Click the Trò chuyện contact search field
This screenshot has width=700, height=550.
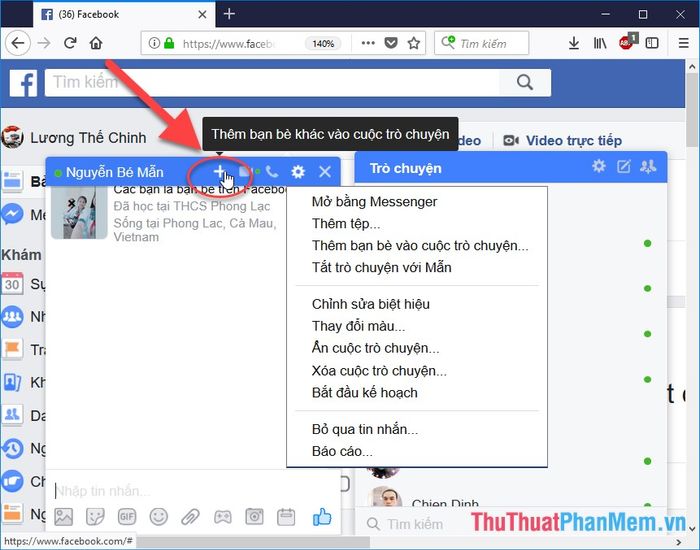(x=415, y=524)
